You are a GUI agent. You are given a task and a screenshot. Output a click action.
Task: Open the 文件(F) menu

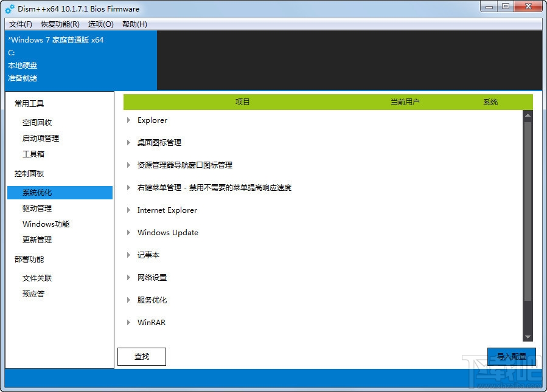[19, 24]
